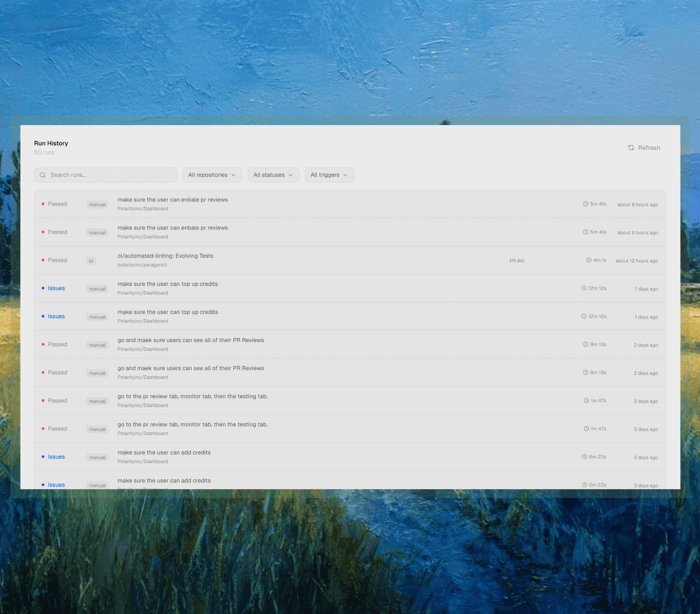
Task: Click inside the Search runs field
Action: click(x=110, y=175)
